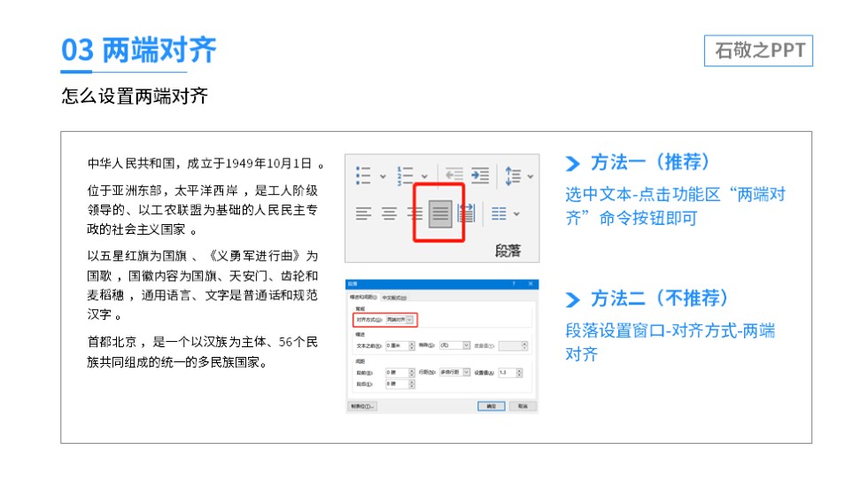Expand the bullet list dropdown arrow
868x488 pixels.
coord(383,176)
